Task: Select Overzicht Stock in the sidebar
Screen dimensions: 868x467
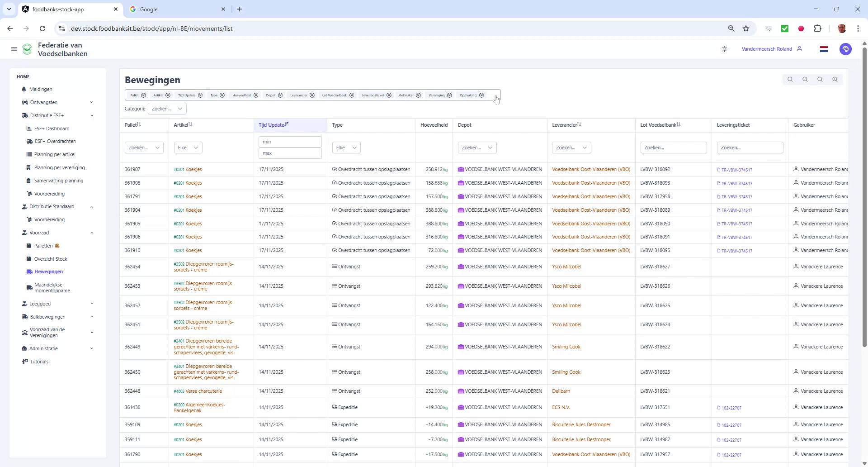Action: [x=51, y=259]
